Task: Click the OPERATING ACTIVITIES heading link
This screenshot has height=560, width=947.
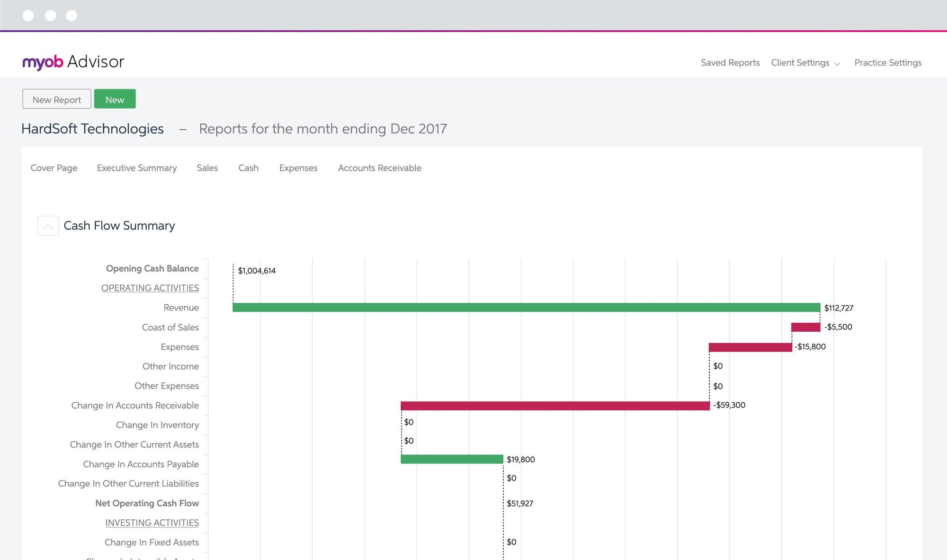Action: (150, 288)
